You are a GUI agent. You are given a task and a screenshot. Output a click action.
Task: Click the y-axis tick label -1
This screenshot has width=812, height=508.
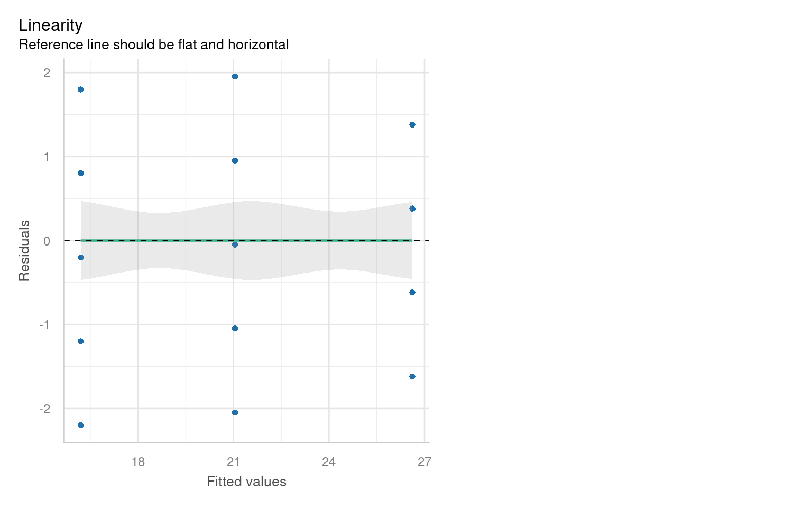pyautogui.click(x=44, y=325)
